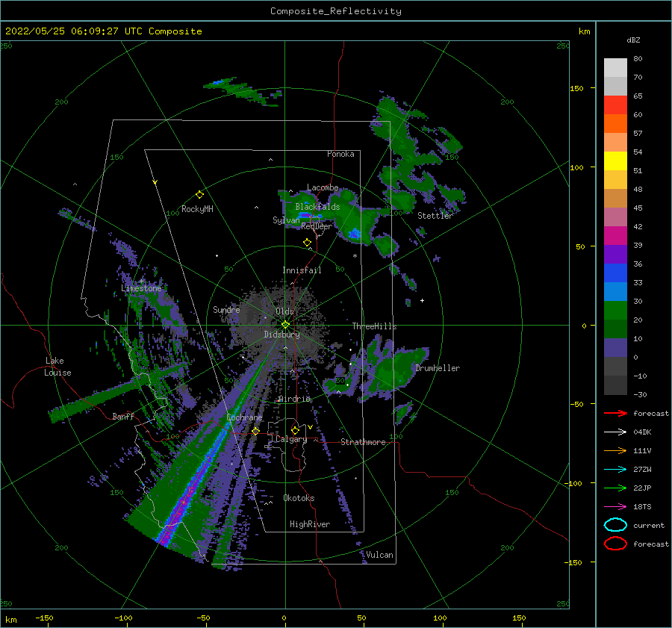Click the HighRiver city label

(310, 524)
